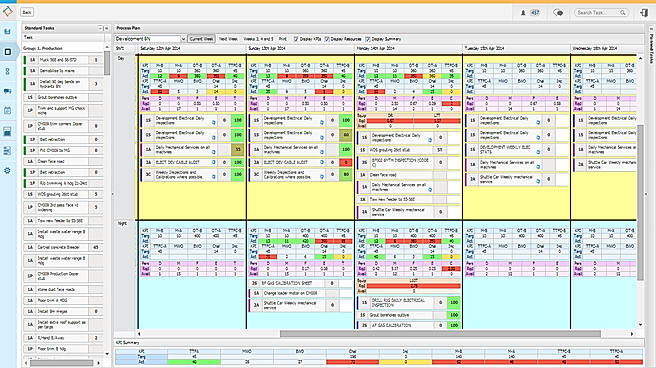Click blue icon on Tuesday DEVELOPMENT WEEKLY ELEC STATS
Viewport: 656px width, 368px height.
(538, 152)
